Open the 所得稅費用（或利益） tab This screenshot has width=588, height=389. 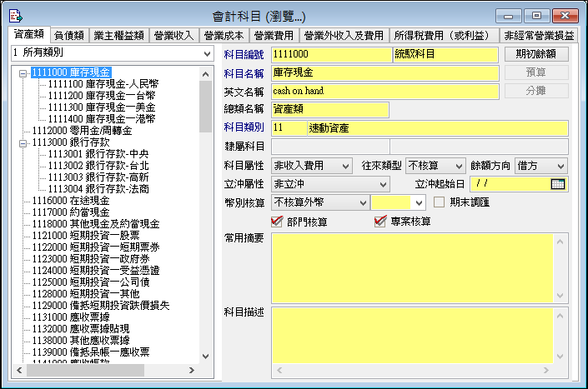coord(443,36)
